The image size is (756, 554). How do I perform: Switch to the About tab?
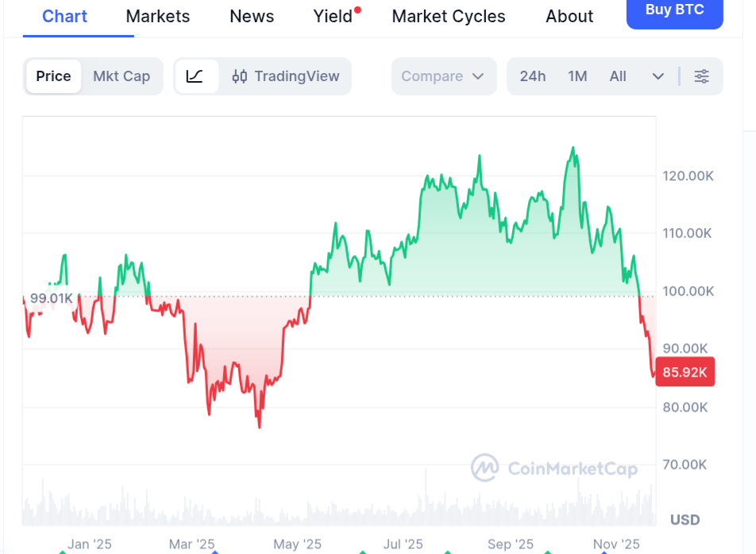point(569,17)
